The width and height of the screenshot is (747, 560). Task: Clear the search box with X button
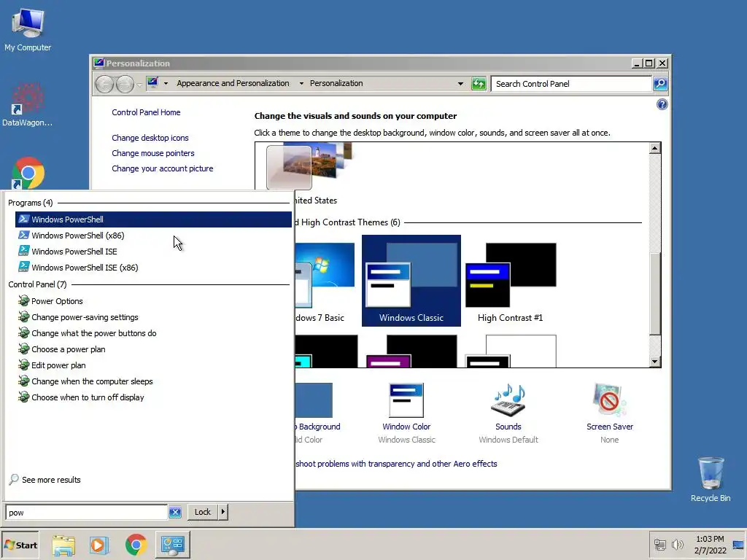(x=175, y=513)
